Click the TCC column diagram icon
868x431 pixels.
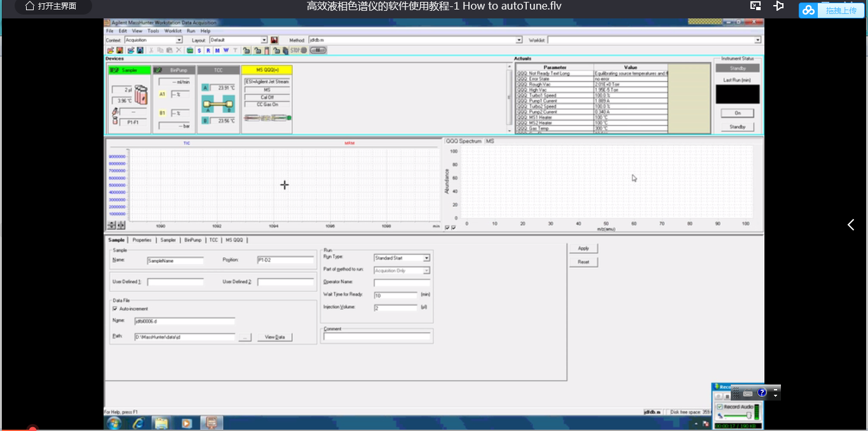point(219,103)
